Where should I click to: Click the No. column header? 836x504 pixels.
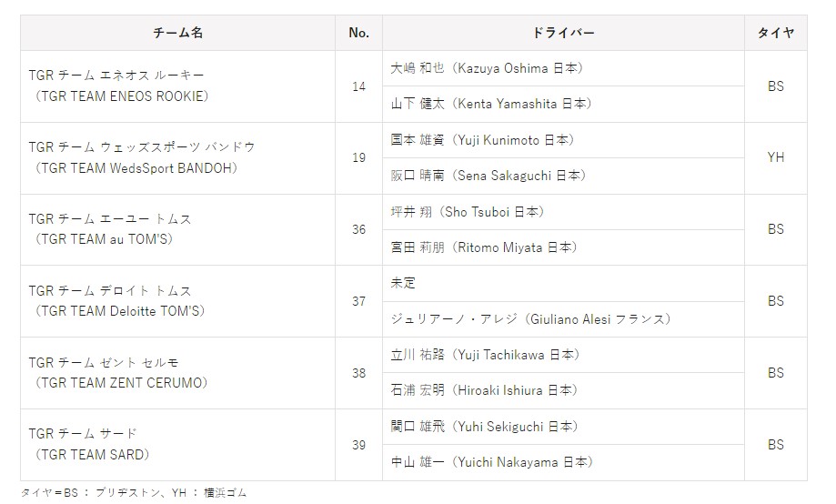(x=358, y=33)
